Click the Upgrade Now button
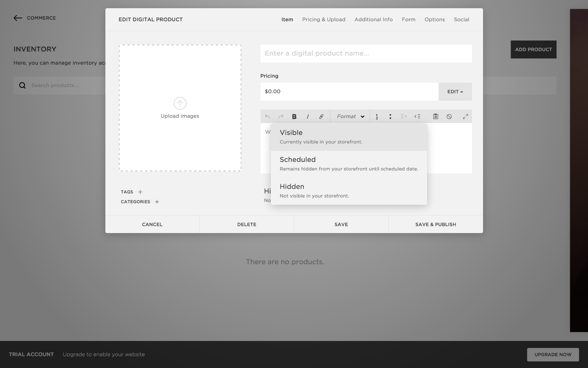The width and height of the screenshot is (588, 368). (x=553, y=354)
